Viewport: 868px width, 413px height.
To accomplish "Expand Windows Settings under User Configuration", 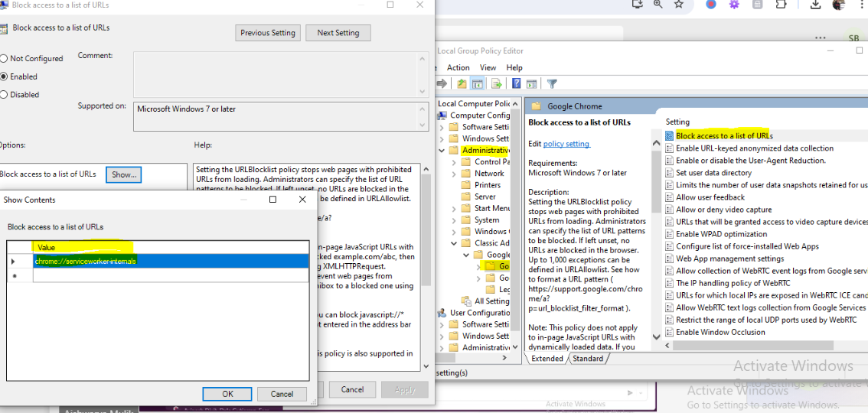I will point(442,337).
